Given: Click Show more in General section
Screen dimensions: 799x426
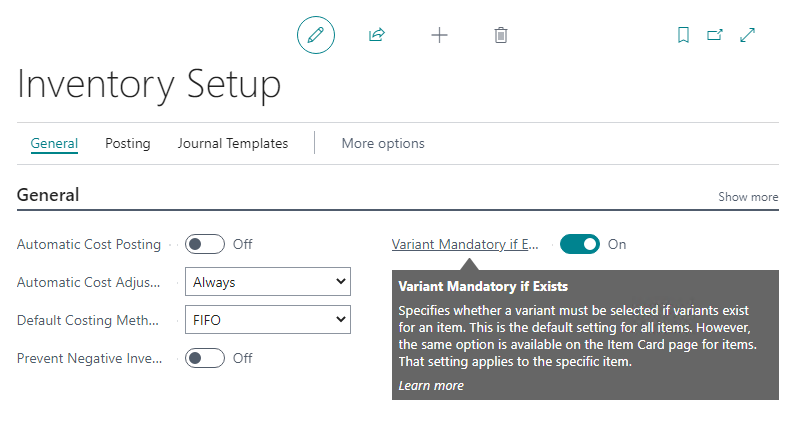Looking at the screenshot, I should tap(748, 197).
